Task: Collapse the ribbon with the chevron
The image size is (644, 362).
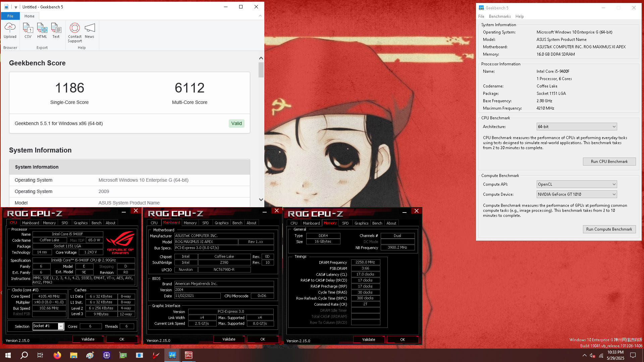Action: point(260,16)
